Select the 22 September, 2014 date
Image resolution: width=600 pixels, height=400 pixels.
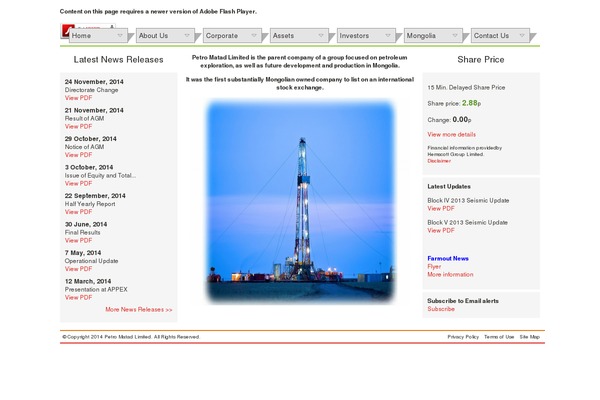95,196
